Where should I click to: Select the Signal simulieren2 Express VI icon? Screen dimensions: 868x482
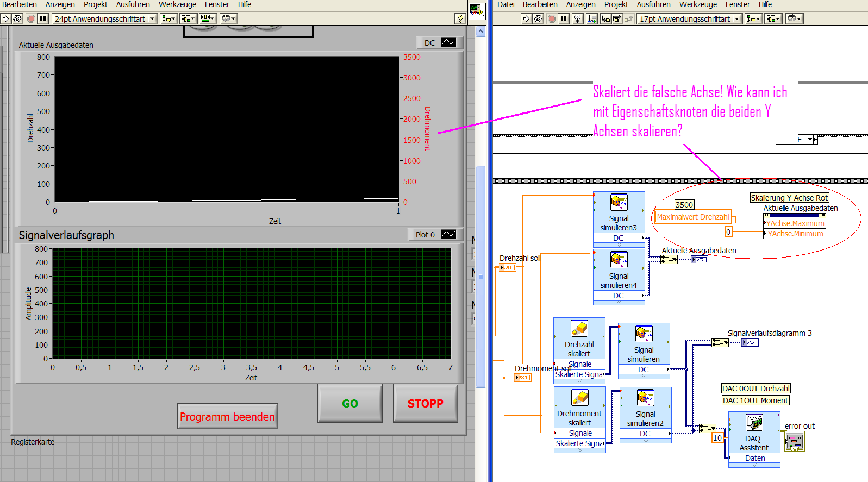646,398
